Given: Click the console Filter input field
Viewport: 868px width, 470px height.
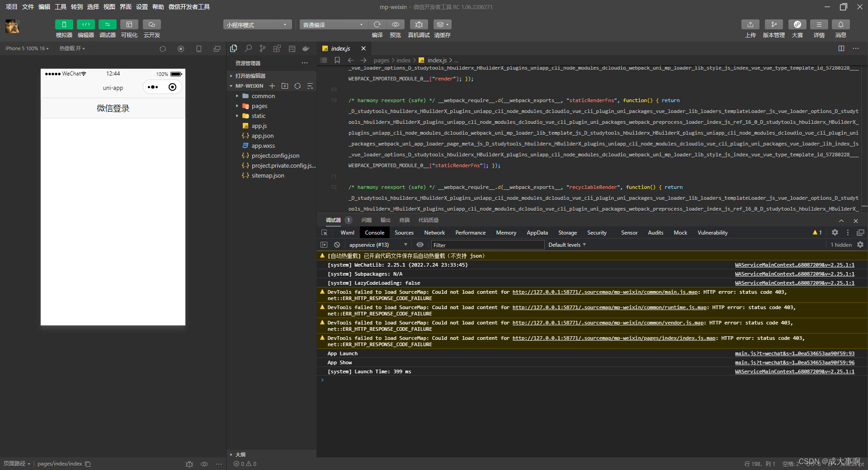Looking at the screenshot, I should [488, 245].
